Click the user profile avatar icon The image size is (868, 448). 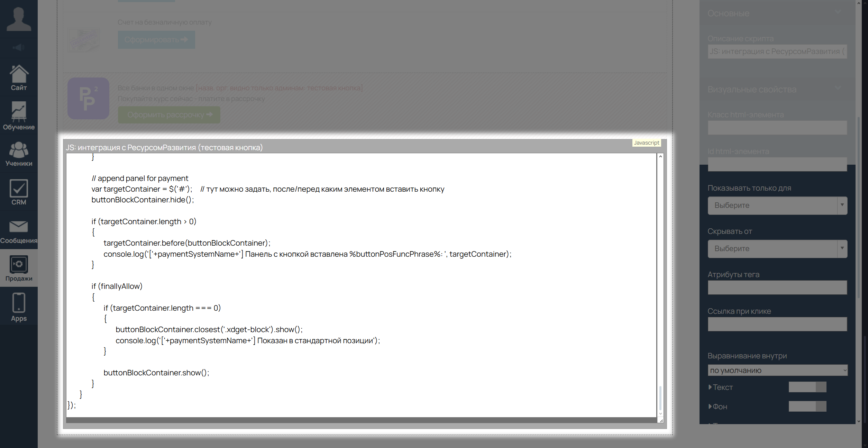coord(19,19)
